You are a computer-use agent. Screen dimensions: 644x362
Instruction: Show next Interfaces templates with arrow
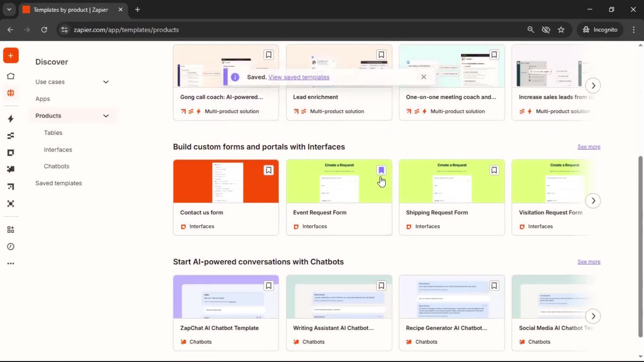593,201
